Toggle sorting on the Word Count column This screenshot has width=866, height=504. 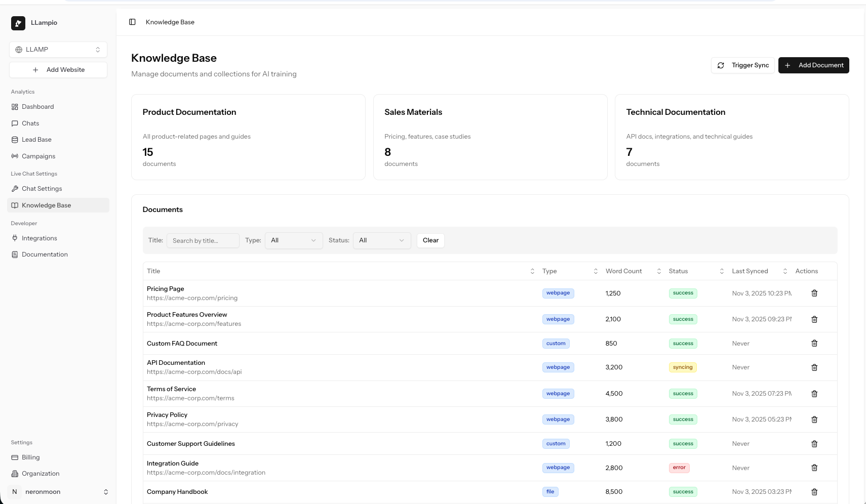(x=658, y=271)
